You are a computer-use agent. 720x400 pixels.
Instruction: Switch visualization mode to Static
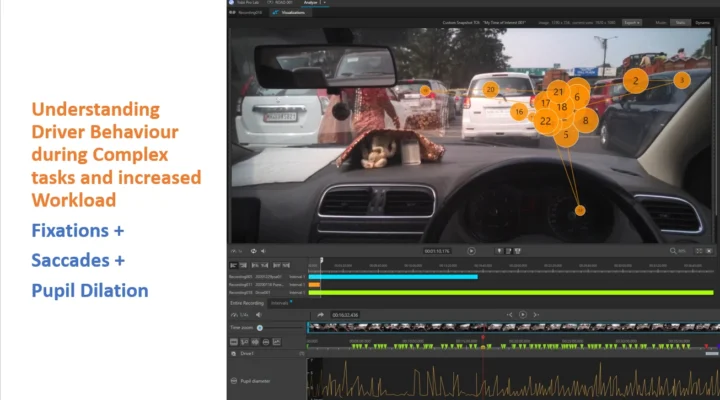tap(681, 23)
